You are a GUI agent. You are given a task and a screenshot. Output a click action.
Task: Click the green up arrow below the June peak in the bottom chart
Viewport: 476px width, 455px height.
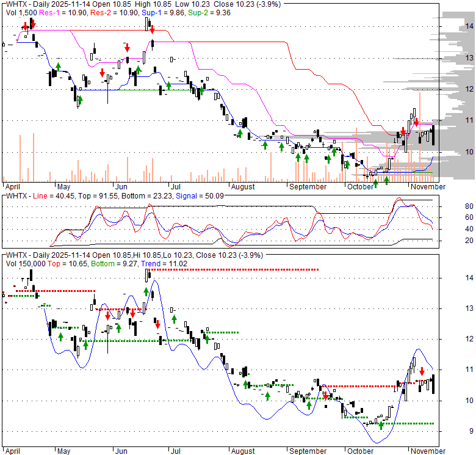146,292
